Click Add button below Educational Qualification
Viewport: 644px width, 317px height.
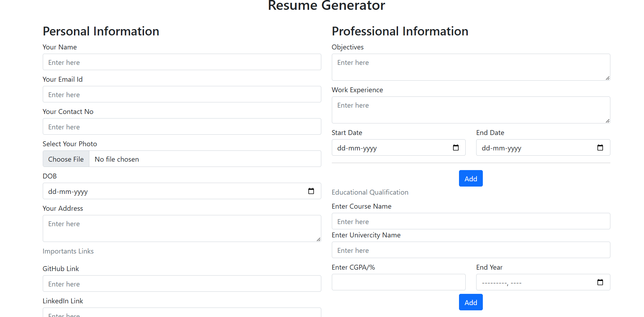pos(471,302)
